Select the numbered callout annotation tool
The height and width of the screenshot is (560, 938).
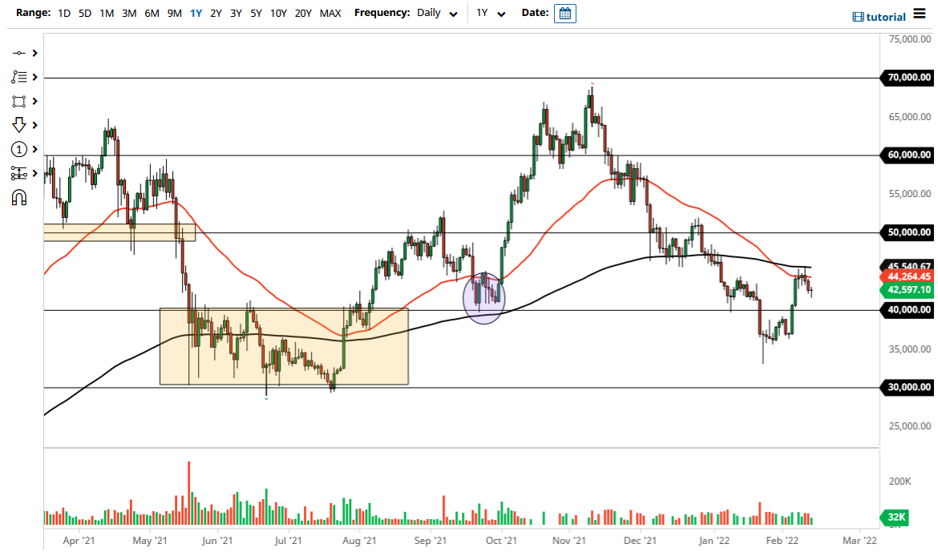pyautogui.click(x=21, y=149)
